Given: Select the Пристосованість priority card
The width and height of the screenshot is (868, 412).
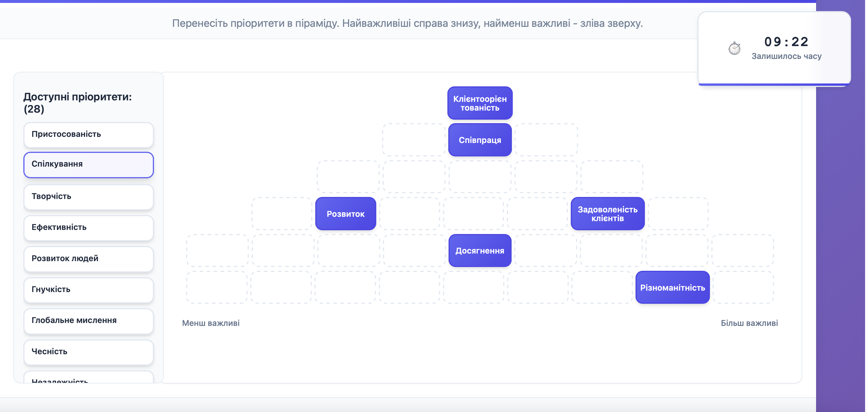Looking at the screenshot, I should [88, 135].
